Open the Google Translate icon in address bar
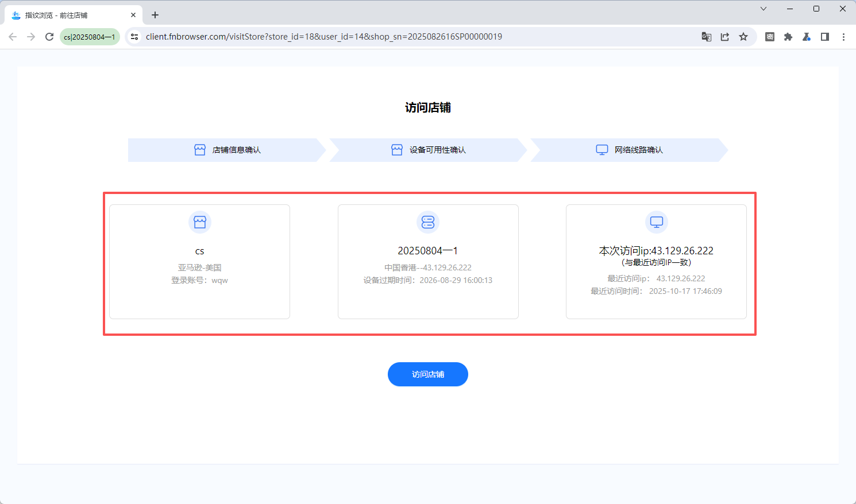The height and width of the screenshot is (504, 856). coord(707,37)
